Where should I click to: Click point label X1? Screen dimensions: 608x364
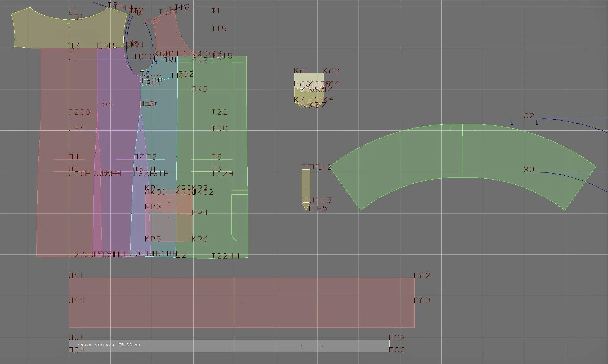[x=216, y=11]
